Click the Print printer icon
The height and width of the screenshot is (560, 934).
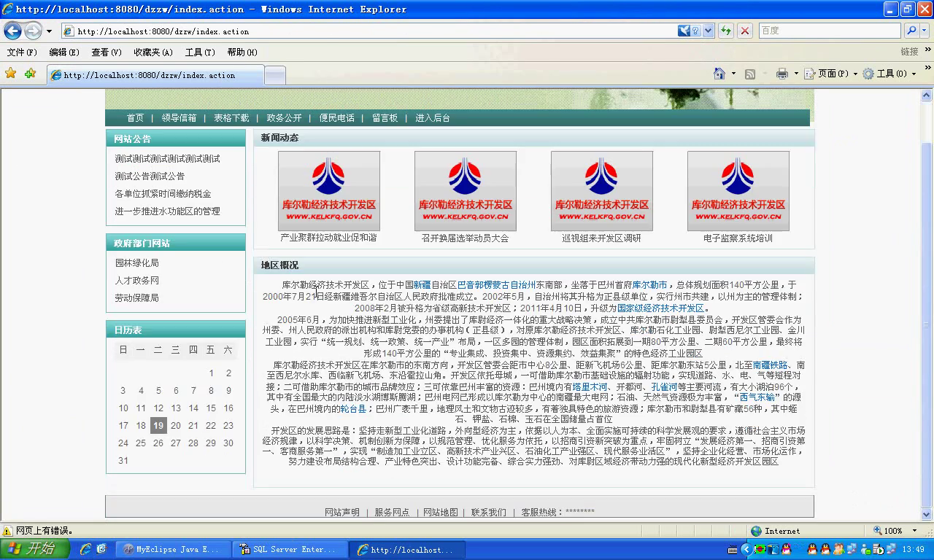[782, 74]
